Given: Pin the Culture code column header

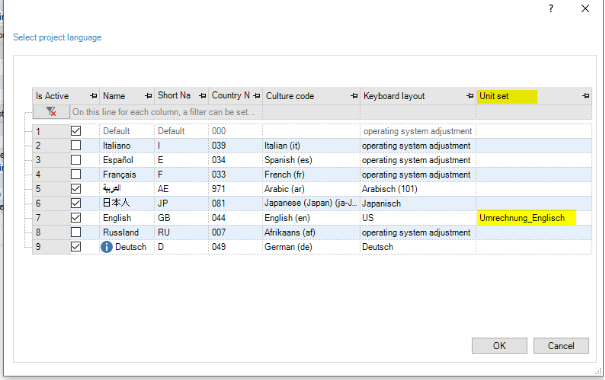Looking at the screenshot, I should coord(354,96).
